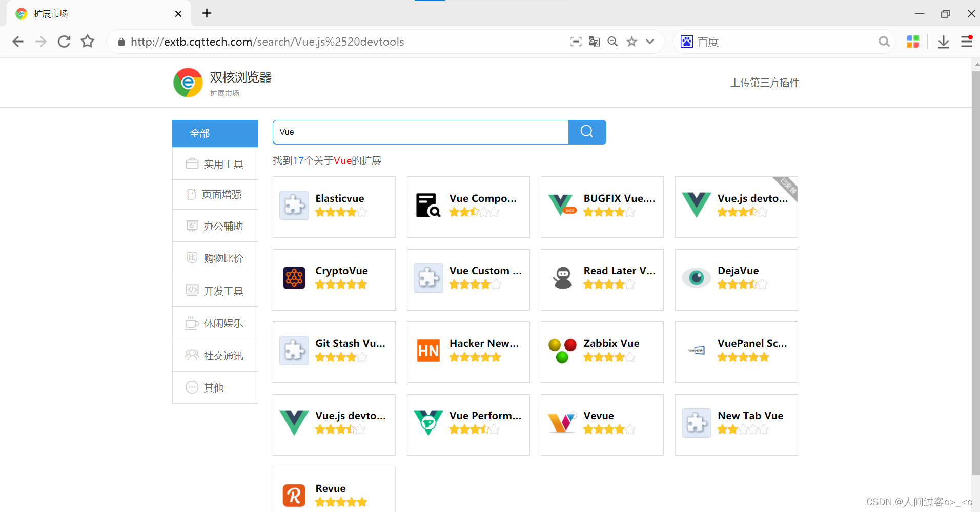
Task: Select the 社交通讯 category
Action: pyautogui.click(x=215, y=355)
